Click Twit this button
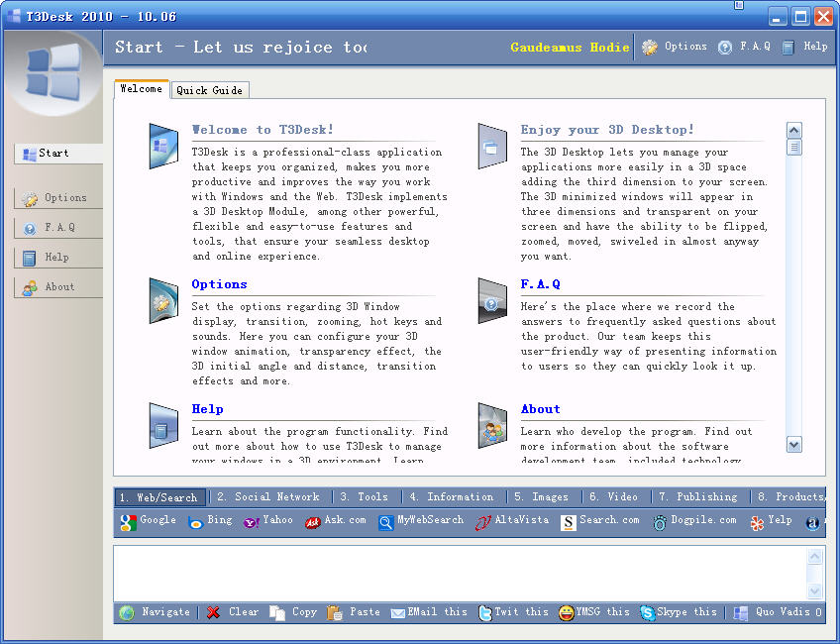Screen dimensions: 840x644 (513, 612)
